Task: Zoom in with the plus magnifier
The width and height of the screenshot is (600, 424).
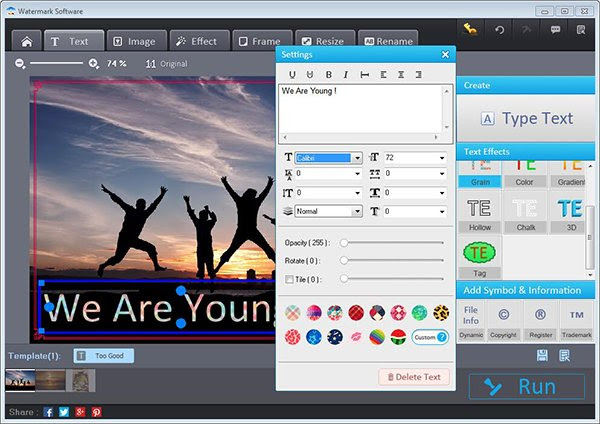Action: click(x=94, y=64)
